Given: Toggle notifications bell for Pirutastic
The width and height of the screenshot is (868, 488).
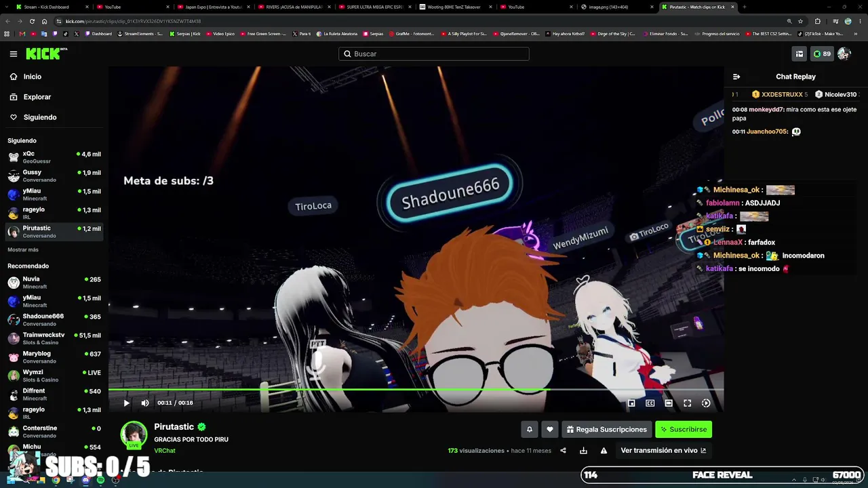Looking at the screenshot, I should point(530,429).
